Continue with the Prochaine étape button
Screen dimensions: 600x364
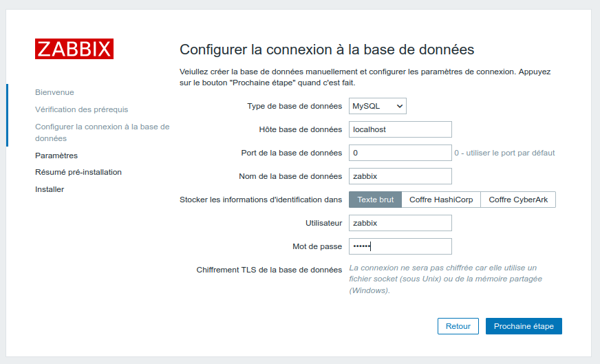point(524,326)
